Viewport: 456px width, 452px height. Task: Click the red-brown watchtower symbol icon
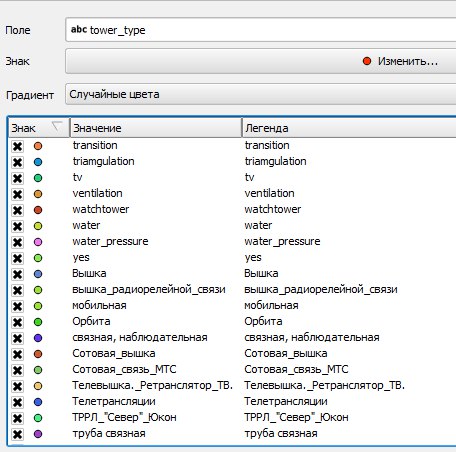pos(38,210)
